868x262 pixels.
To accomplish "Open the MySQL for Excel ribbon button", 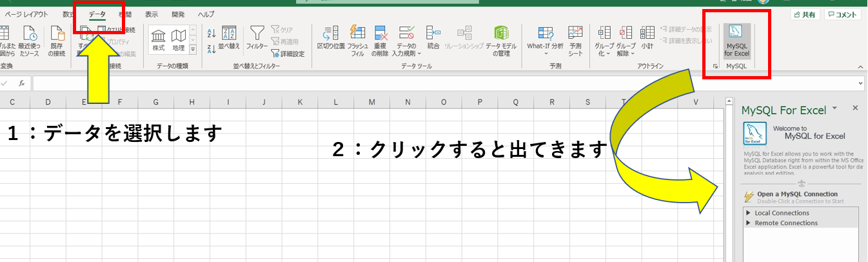I will [x=736, y=41].
